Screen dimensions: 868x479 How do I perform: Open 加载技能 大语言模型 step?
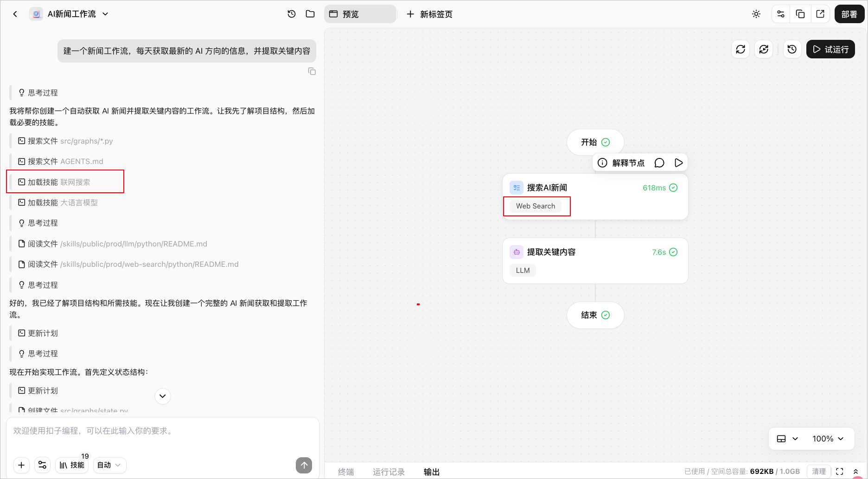58,202
